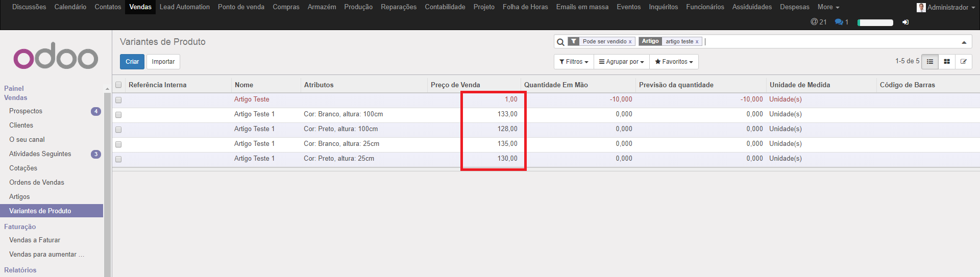Tick the select-all checkbox in table header
Screen dimensions: 980x277
[x=118, y=85]
